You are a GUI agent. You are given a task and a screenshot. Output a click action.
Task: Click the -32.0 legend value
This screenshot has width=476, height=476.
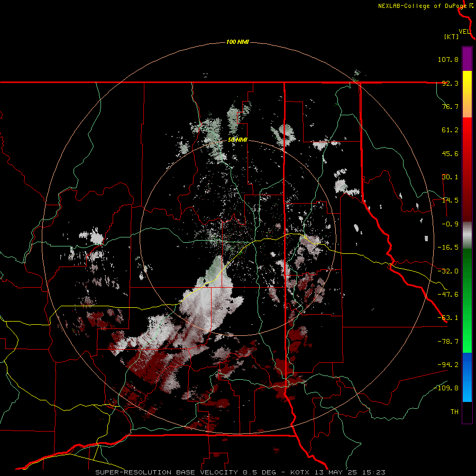pyautogui.click(x=448, y=271)
